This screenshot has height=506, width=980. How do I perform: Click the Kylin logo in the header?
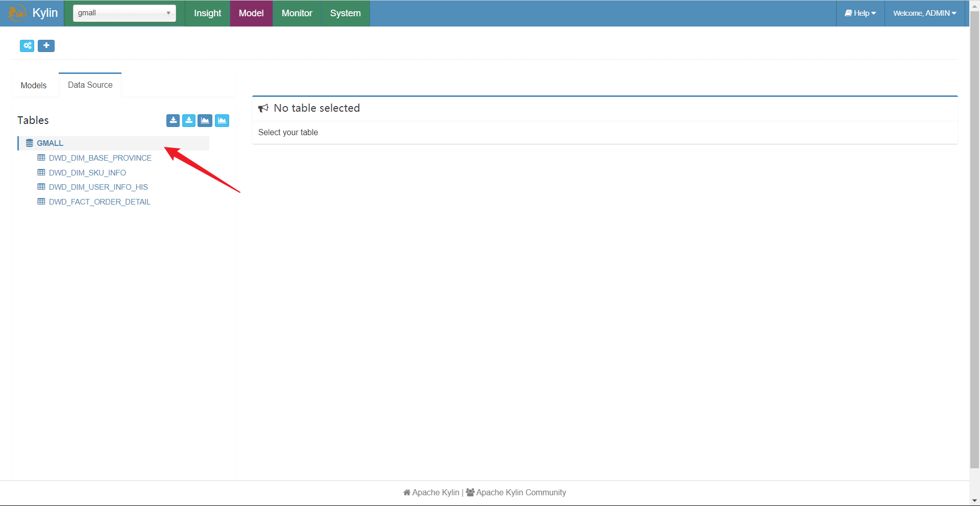(x=33, y=13)
